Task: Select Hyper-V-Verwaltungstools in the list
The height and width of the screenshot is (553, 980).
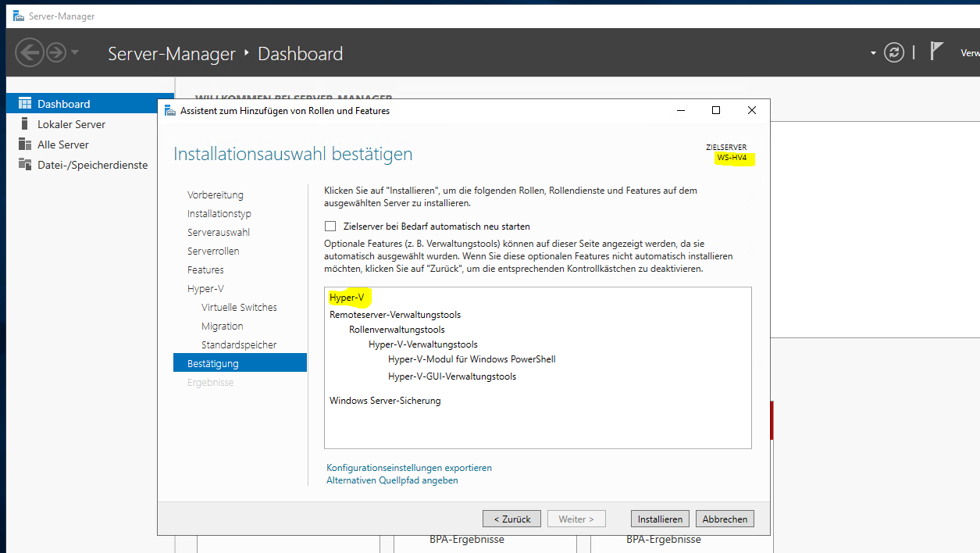Action: click(x=422, y=344)
